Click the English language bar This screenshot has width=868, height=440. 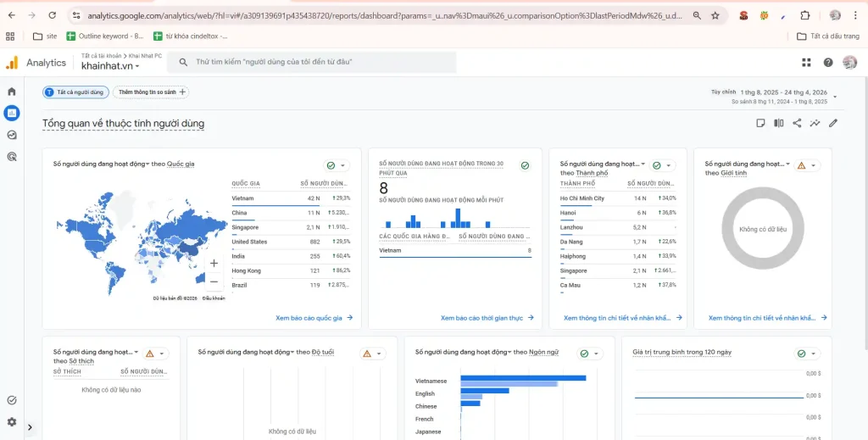click(484, 391)
